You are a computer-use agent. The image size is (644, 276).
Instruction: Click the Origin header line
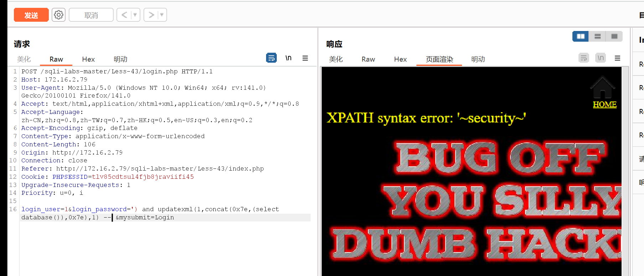72,152
